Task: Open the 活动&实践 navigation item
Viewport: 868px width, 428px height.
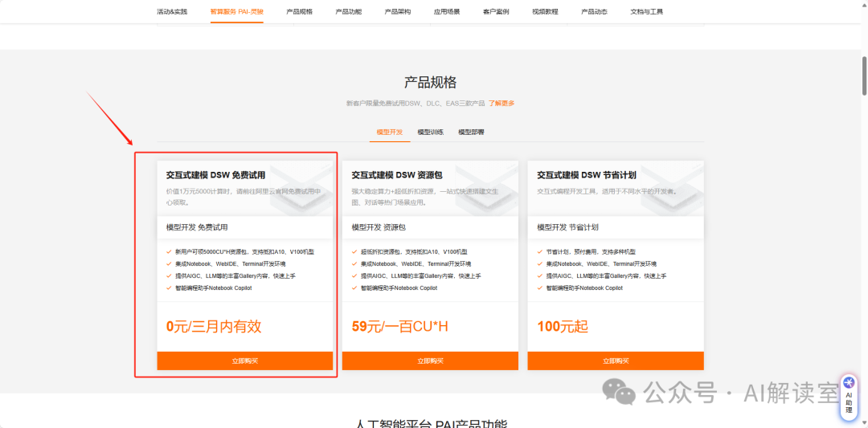Action: pos(172,11)
